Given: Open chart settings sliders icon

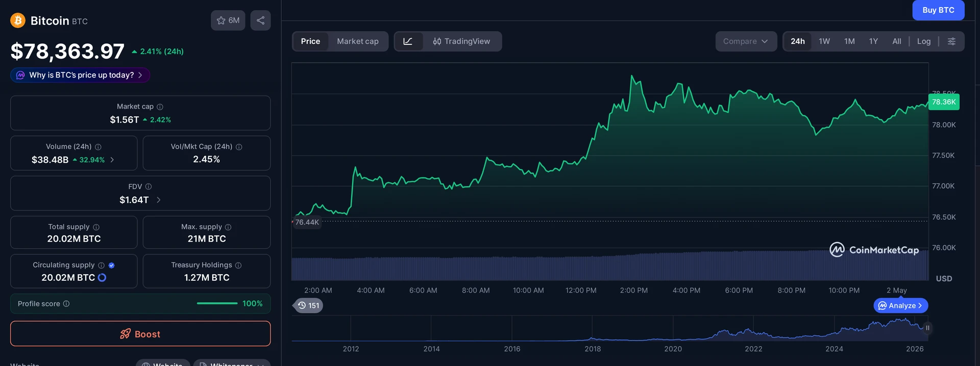Looking at the screenshot, I should coord(951,41).
